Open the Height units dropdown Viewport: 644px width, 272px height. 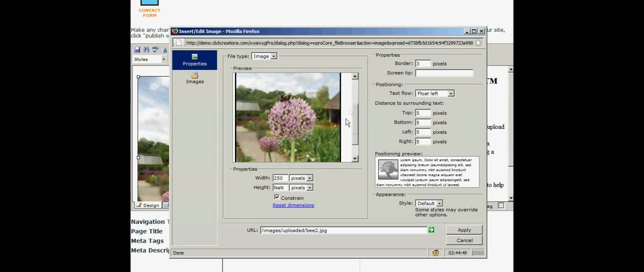pos(301,187)
